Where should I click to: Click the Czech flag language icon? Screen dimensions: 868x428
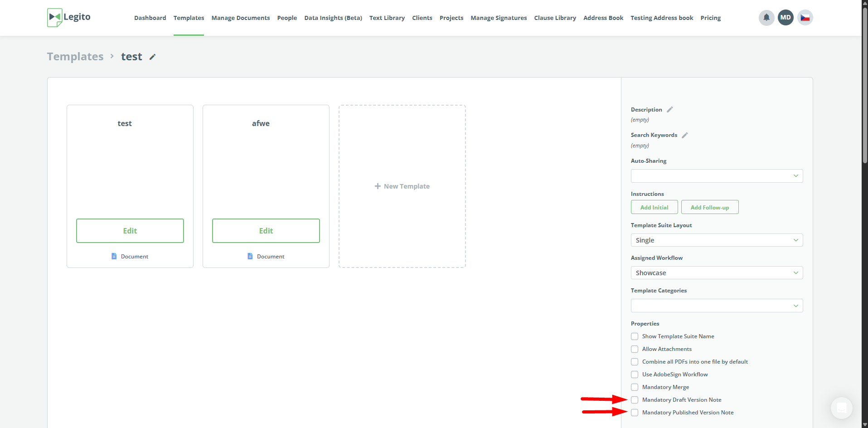805,18
